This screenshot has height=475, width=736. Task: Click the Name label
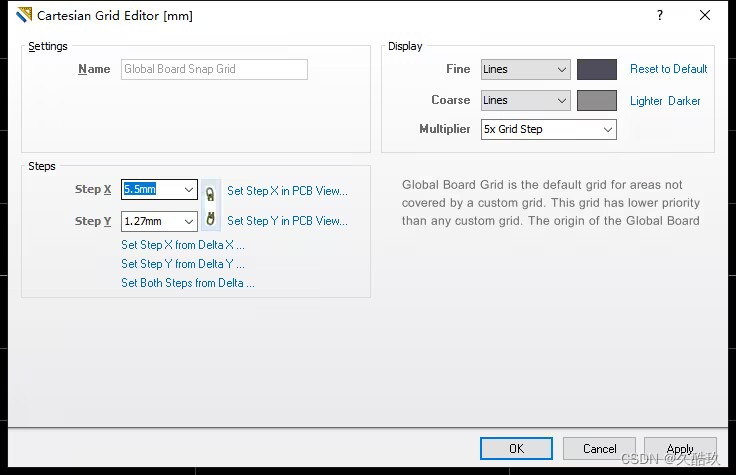tap(94, 69)
